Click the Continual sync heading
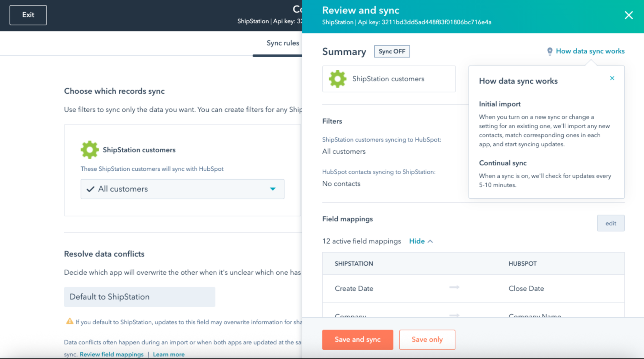Image resolution: width=644 pixels, height=359 pixels. tap(502, 163)
